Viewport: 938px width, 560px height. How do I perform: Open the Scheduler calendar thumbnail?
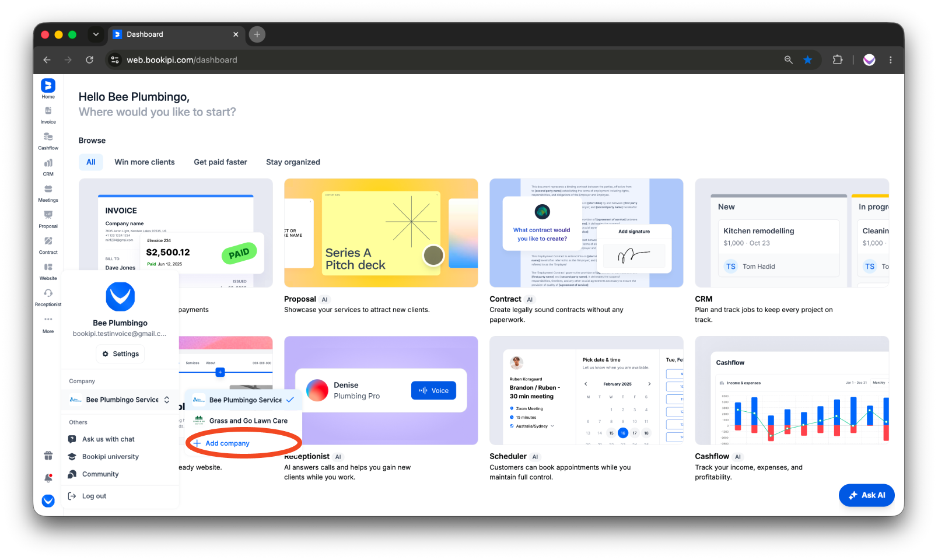[x=586, y=390]
